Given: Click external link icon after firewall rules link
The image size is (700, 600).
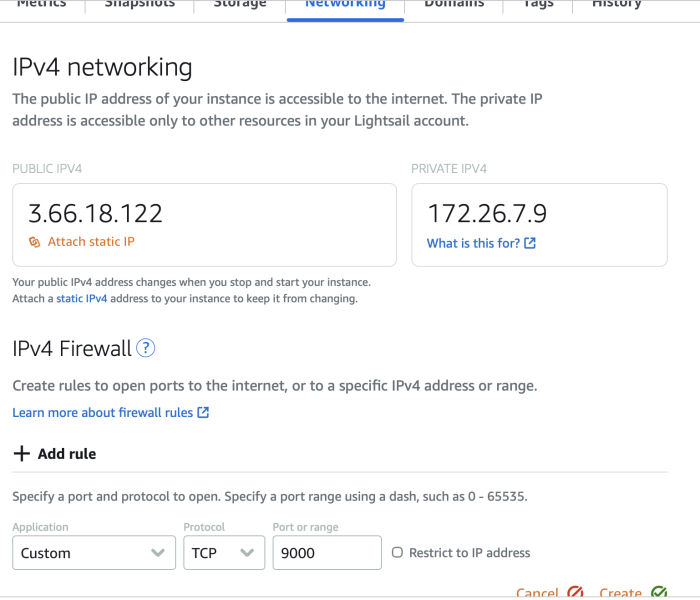Looking at the screenshot, I should [x=203, y=412].
